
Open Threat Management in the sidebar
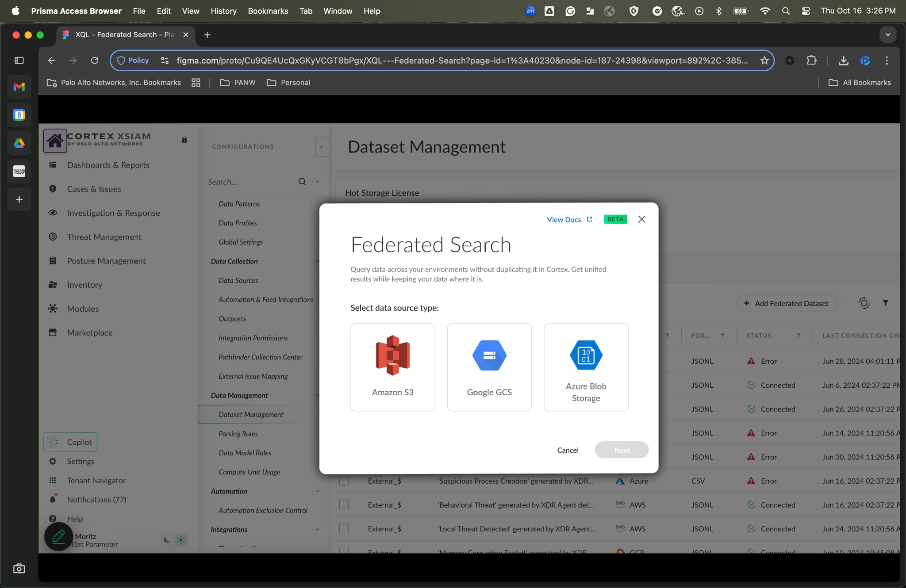(104, 237)
